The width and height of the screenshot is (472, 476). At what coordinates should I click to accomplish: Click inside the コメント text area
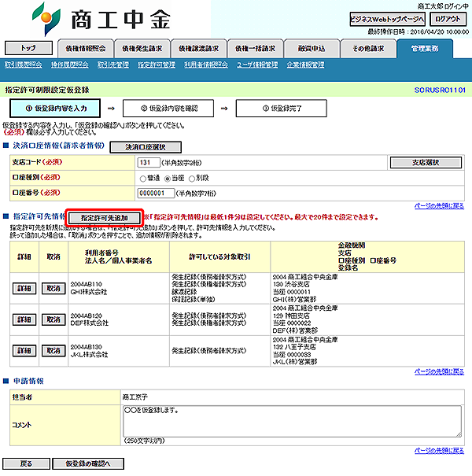tap(292, 422)
